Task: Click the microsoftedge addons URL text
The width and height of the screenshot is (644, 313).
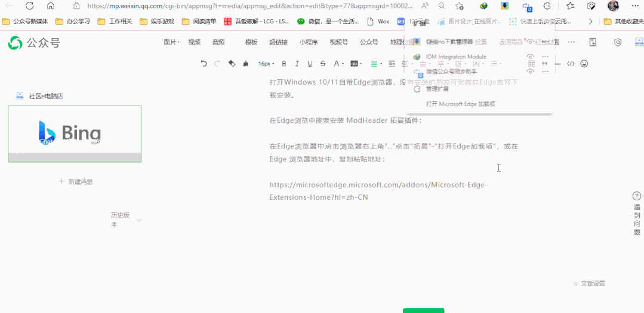Action: click(378, 191)
